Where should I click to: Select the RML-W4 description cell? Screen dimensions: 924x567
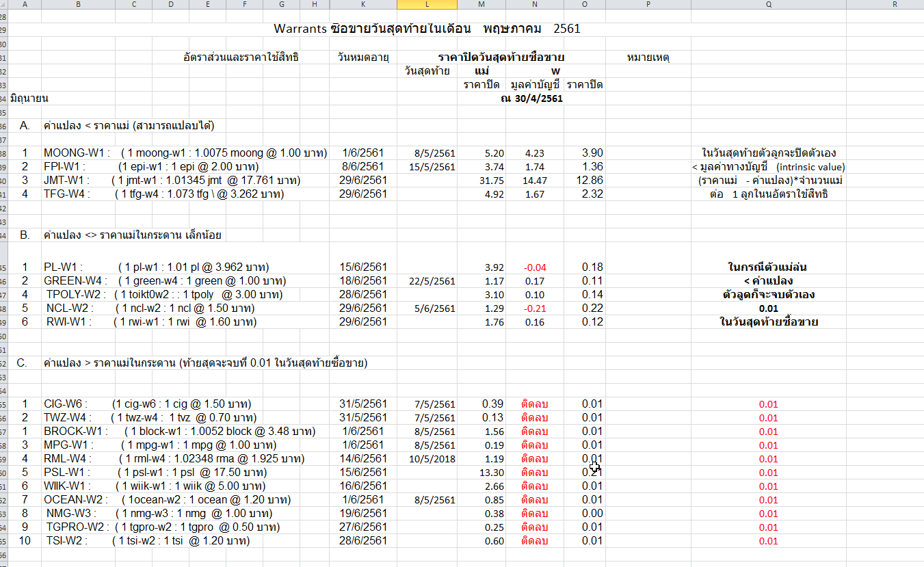tap(174, 459)
